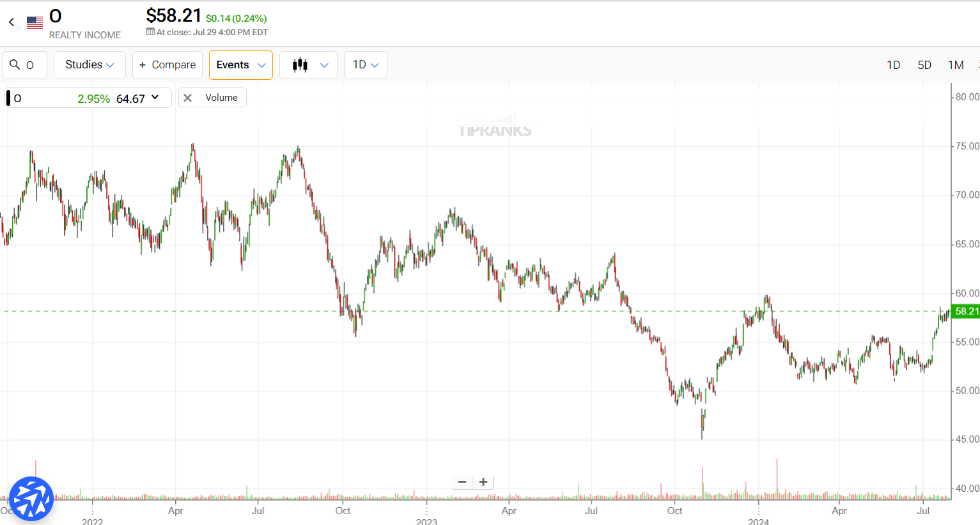Click the 2024 year axis label
This screenshot has width=980, height=525.
[x=759, y=521]
